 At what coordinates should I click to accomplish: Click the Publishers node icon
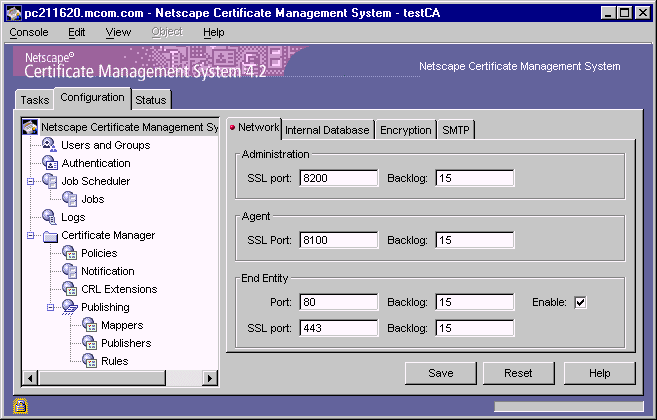pyautogui.click(x=90, y=343)
